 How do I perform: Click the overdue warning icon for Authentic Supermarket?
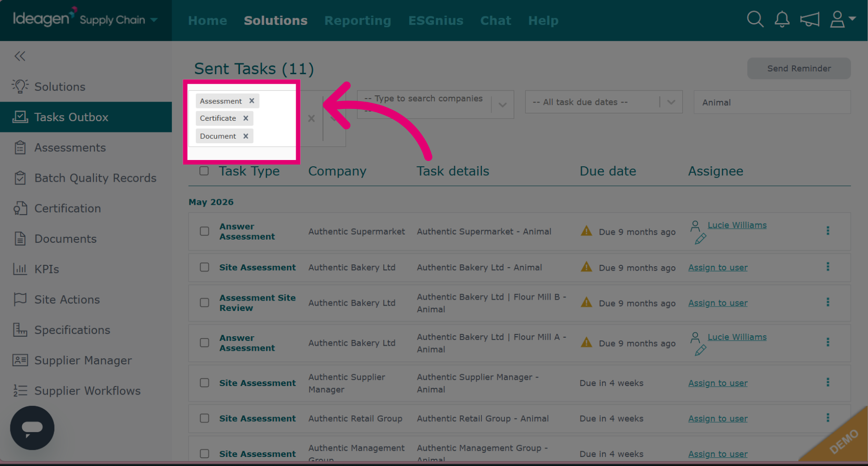[586, 231]
